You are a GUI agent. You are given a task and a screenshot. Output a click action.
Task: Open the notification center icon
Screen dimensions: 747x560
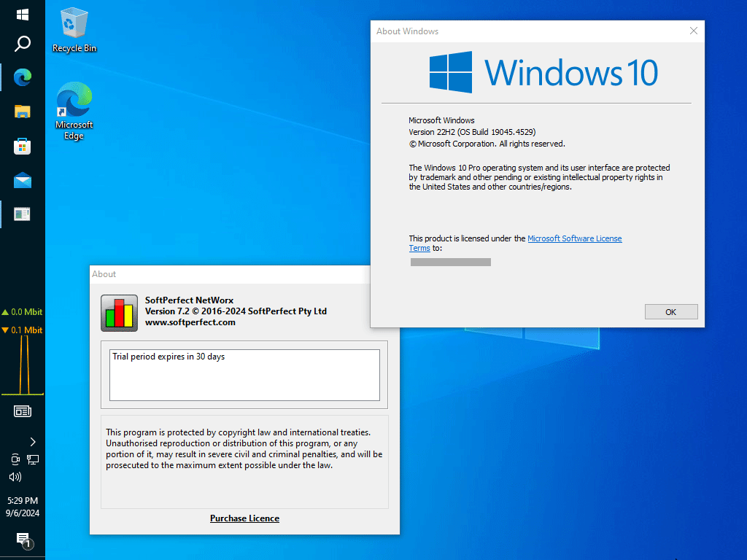[24, 540]
